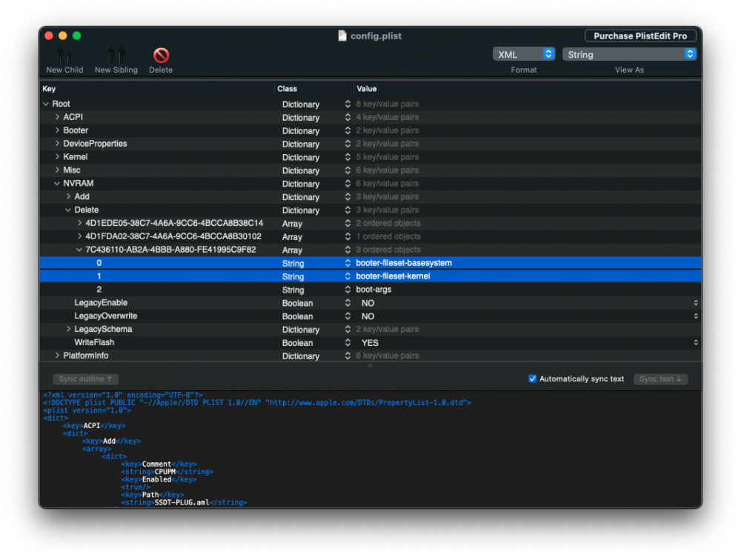Expand the Misc dictionary
The image size is (741, 560).
[x=57, y=170]
